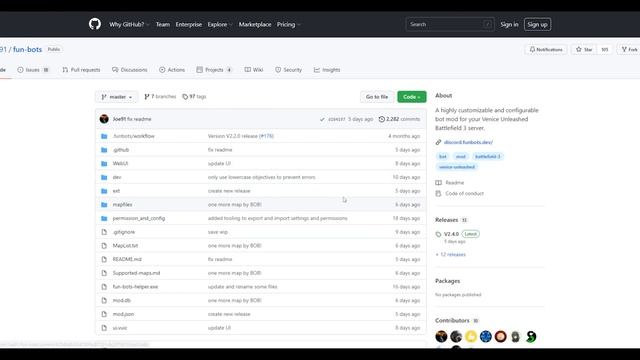Click the bot topic tag
The height and width of the screenshot is (360, 640).
(442, 156)
